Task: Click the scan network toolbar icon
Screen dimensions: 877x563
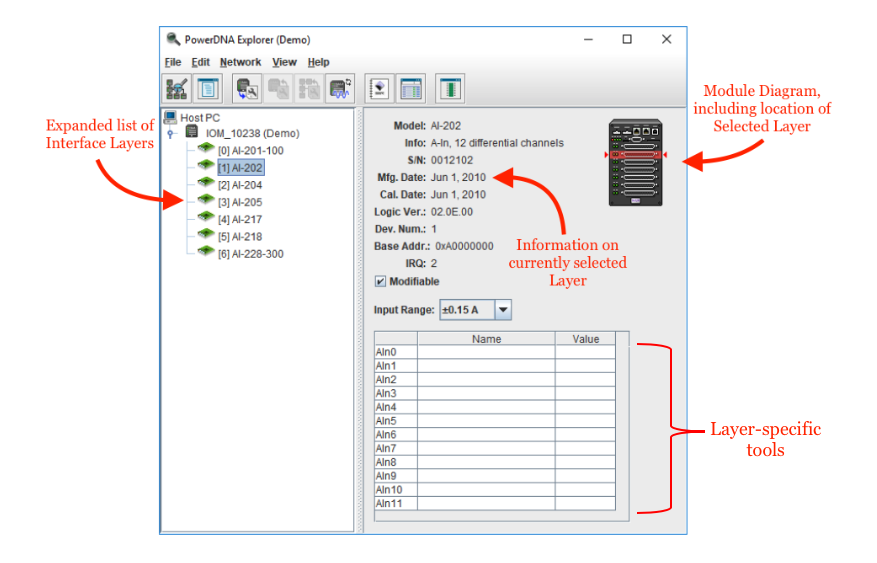Action: 177,88
